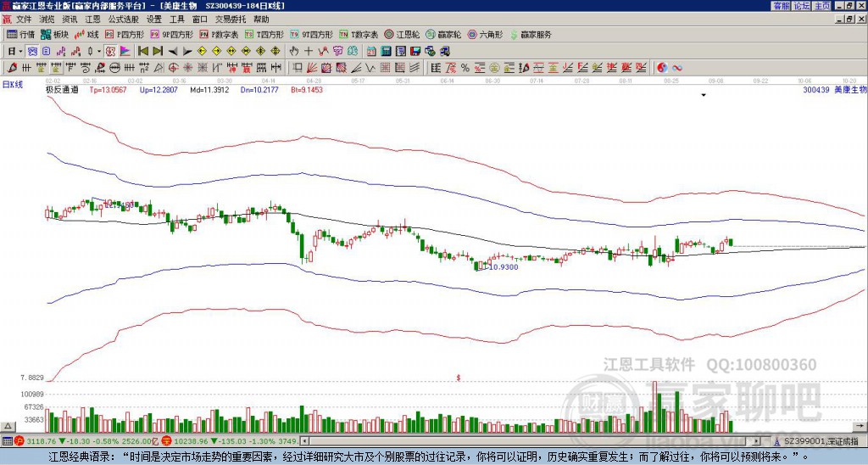Click the yin-yang icon
The width and height of the screenshot is (868, 465).
pyautogui.click(x=662, y=68)
